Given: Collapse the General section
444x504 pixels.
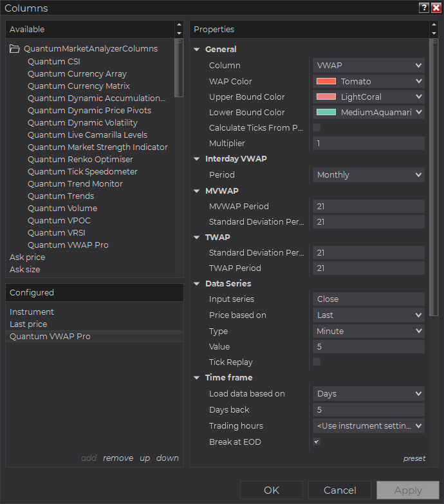Looking at the screenshot, I should point(197,49).
